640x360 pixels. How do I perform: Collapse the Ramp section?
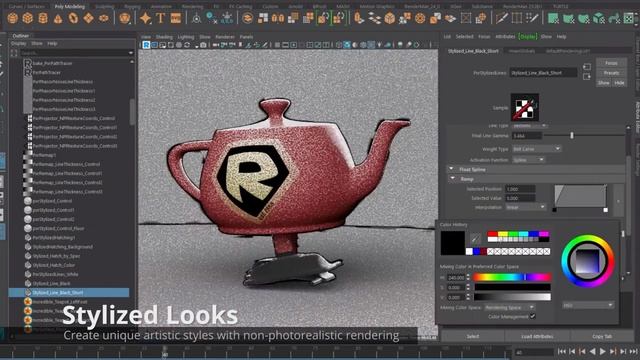pos(452,179)
